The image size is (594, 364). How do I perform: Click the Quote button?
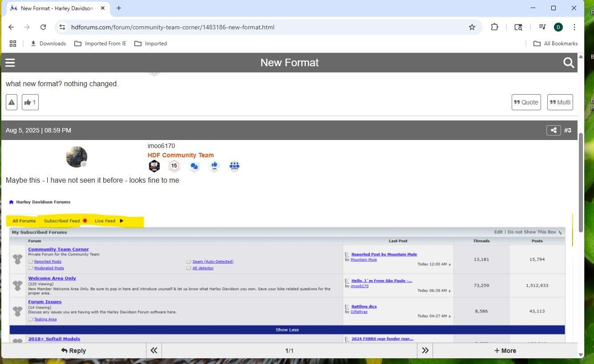click(526, 102)
